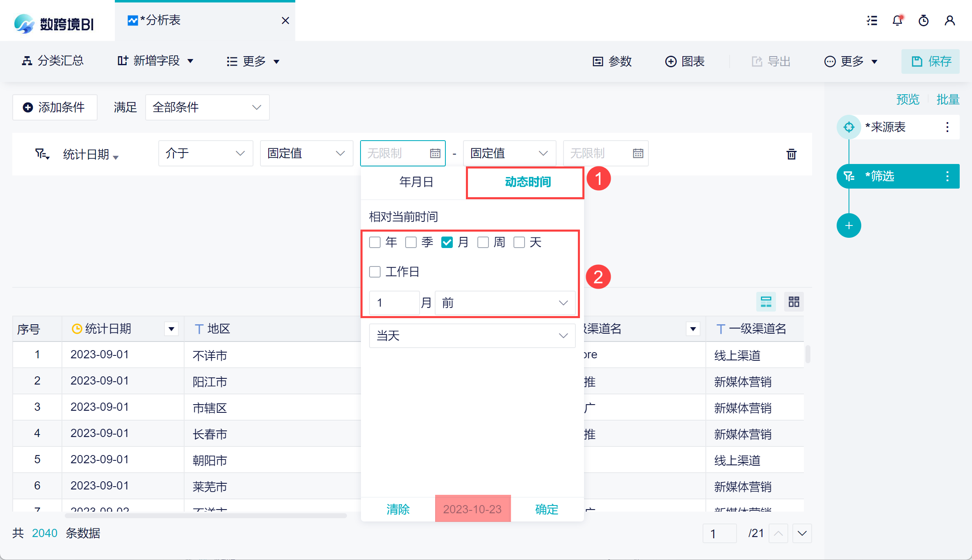Click the month count input field
Screen dimensions: 972x560
coord(394,303)
